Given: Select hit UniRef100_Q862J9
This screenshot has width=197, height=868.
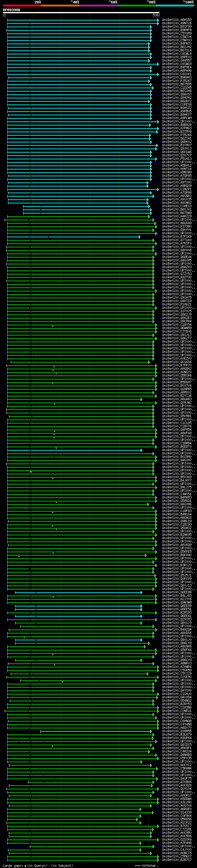Looking at the screenshot, I should pos(177,315).
